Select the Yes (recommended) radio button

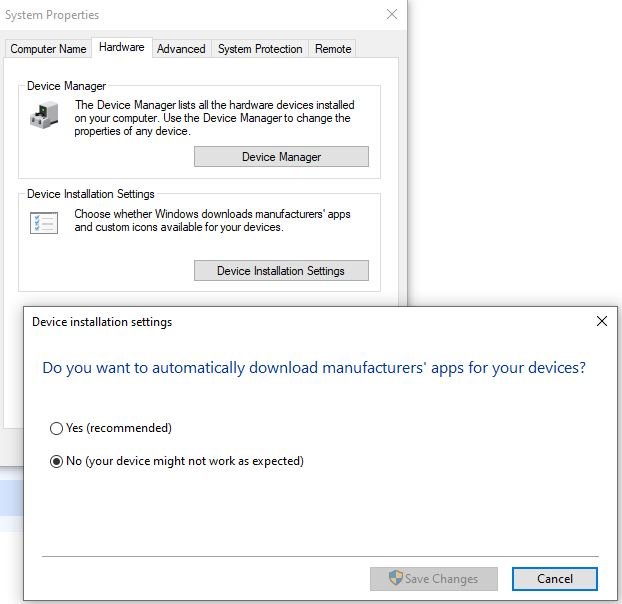(x=57, y=428)
